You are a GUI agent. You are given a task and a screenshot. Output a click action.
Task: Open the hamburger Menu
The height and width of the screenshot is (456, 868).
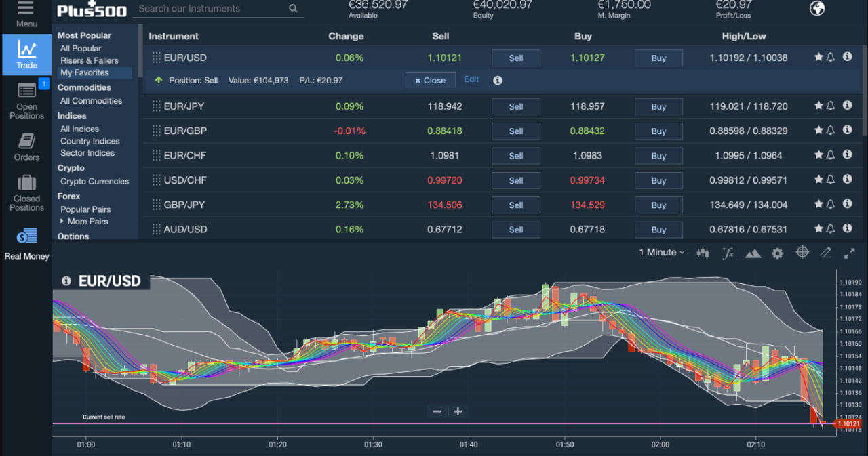click(x=26, y=14)
